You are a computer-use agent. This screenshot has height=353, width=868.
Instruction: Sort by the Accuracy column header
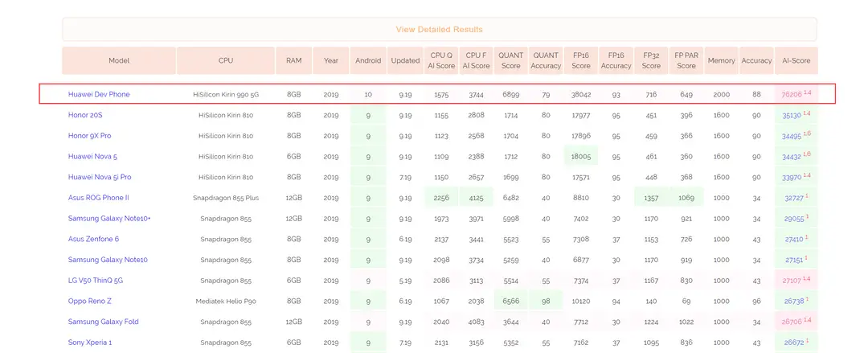pos(757,60)
